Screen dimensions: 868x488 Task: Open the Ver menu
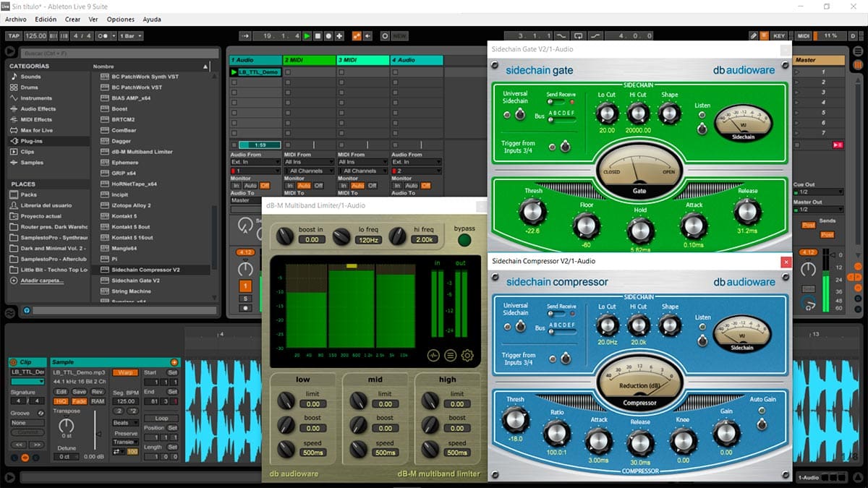(x=94, y=20)
